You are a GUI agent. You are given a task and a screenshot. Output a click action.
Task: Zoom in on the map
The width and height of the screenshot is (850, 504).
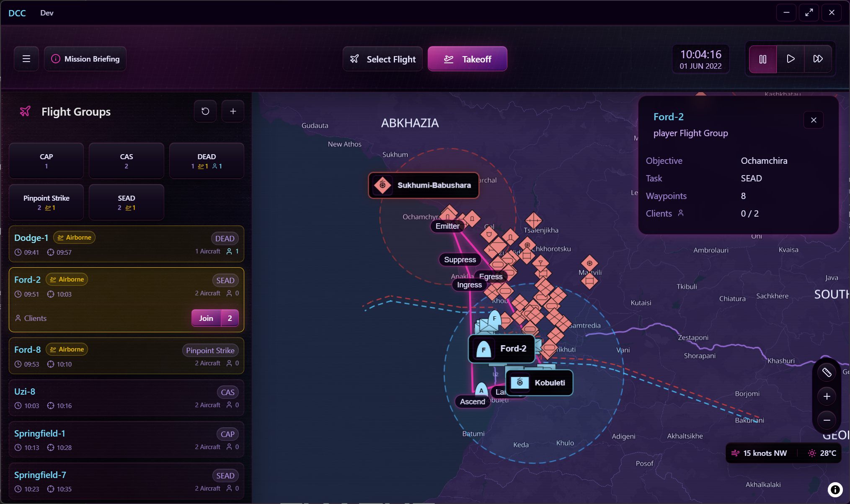pyautogui.click(x=827, y=396)
